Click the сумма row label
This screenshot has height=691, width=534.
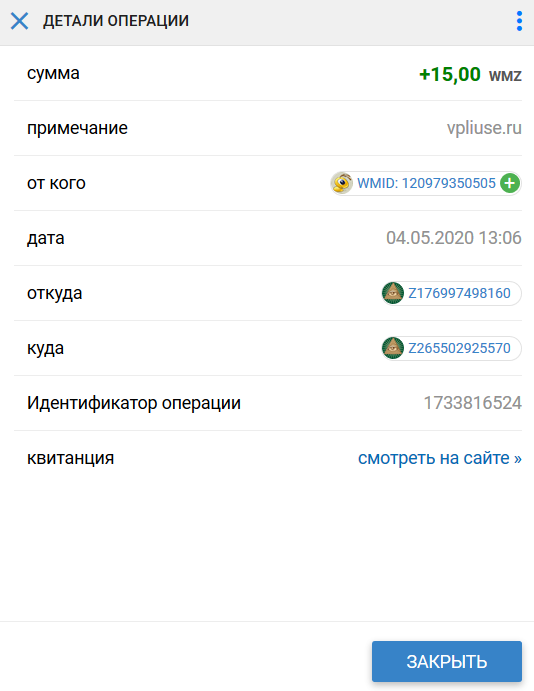pyautogui.click(x=53, y=73)
